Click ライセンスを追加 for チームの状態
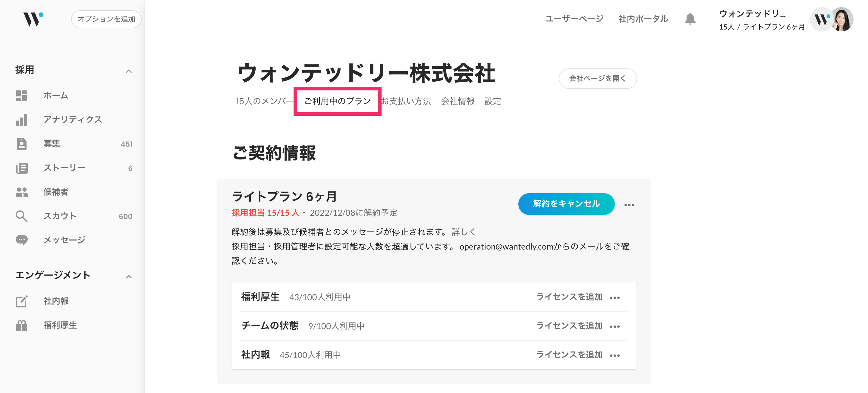Screen dimensions: 868x393 [x=569, y=325]
